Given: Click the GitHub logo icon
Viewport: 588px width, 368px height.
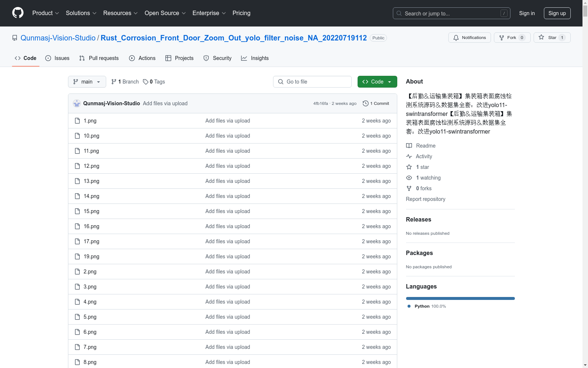Looking at the screenshot, I should [x=18, y=13].
